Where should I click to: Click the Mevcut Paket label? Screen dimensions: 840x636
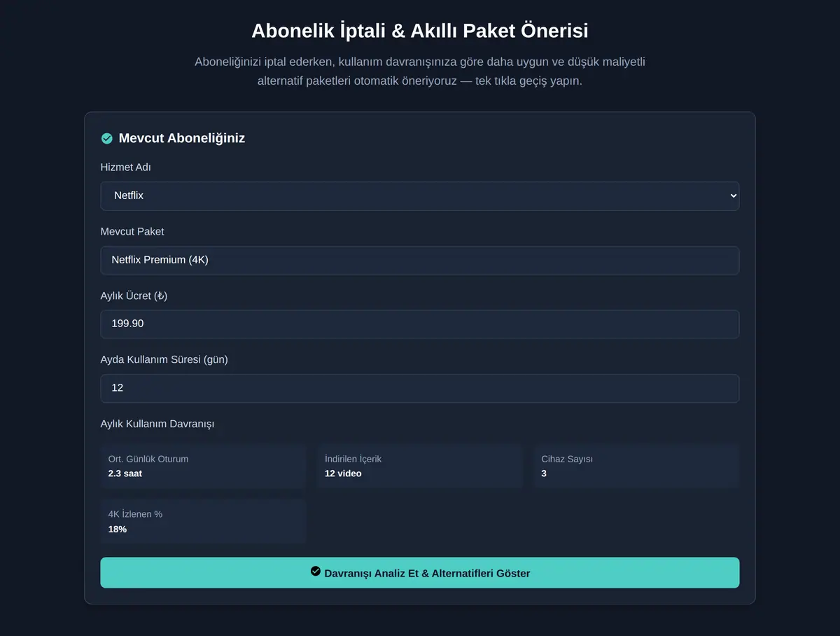132,231
